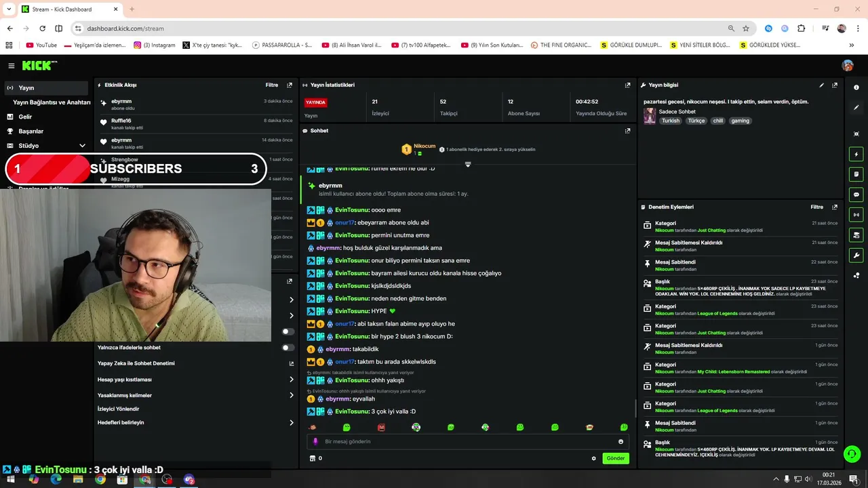Open the shop icon below chat input

313,459
